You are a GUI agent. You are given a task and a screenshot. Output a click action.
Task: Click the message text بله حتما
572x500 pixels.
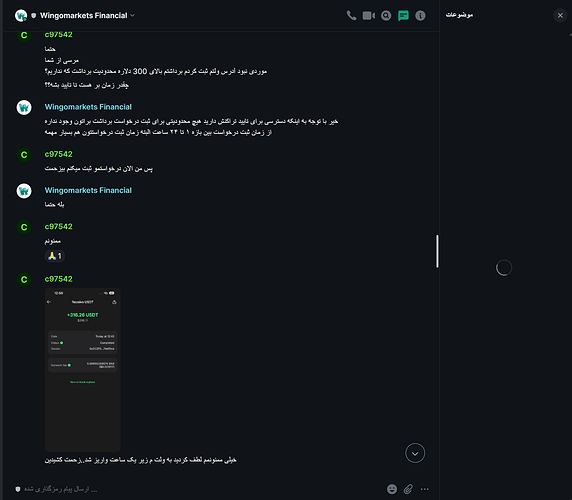(x=54, y=205)
